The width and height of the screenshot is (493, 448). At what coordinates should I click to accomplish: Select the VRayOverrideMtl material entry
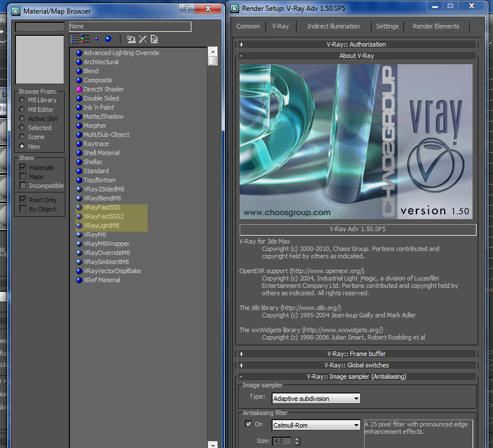tap(106, 253)
